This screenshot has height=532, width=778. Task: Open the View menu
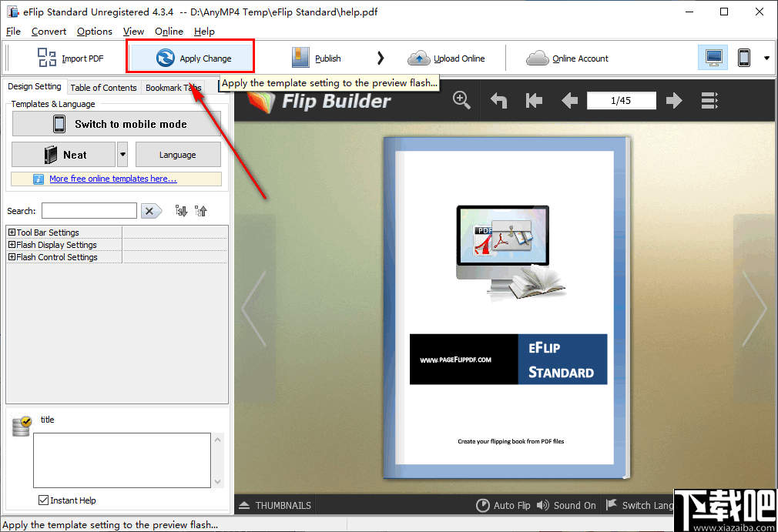coord(133,32)
